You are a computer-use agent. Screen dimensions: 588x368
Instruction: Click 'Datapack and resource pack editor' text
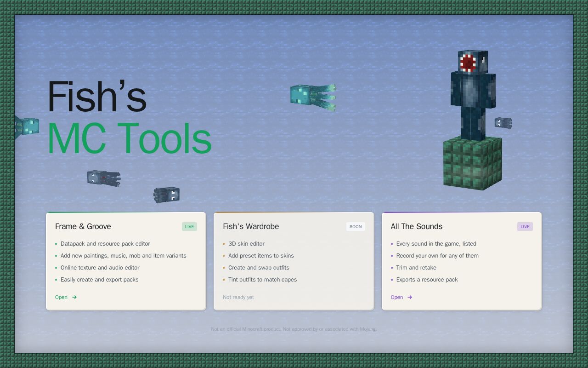click(x=105, y=244)
